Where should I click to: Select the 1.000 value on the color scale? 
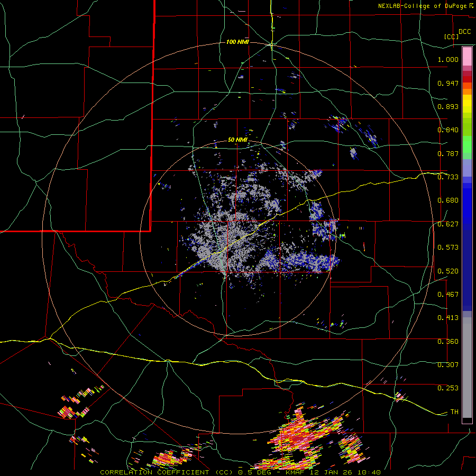448,59
